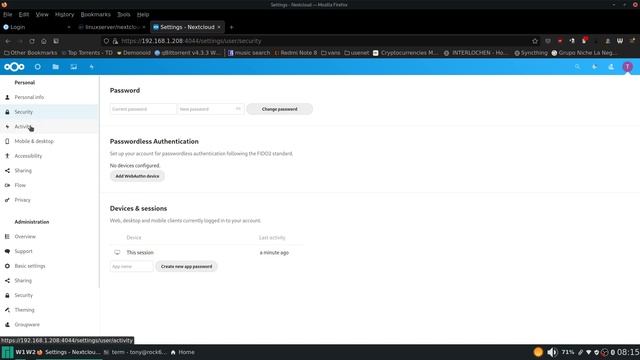Open the Bookmarks menu
This screenshot has height=360, width=640.
coord(96,14)
